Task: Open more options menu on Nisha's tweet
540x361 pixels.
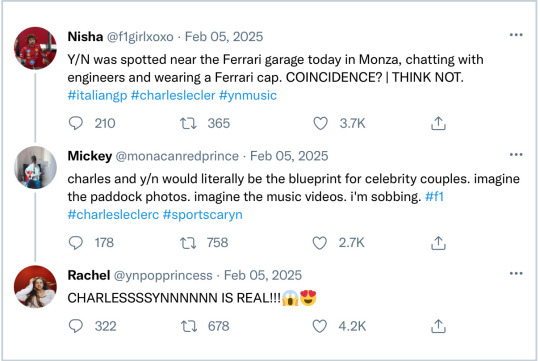Action: tap(516, 35)
